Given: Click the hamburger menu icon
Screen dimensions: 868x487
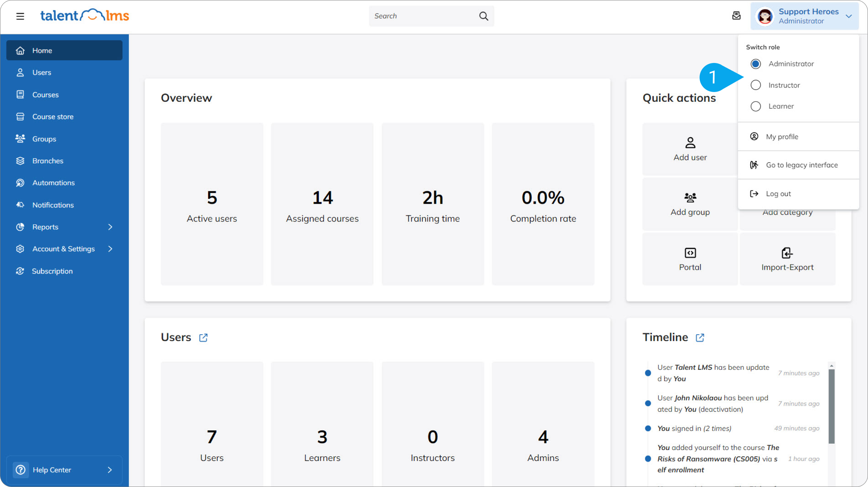Looking at the screenshot, I should (x=20, y=16).
